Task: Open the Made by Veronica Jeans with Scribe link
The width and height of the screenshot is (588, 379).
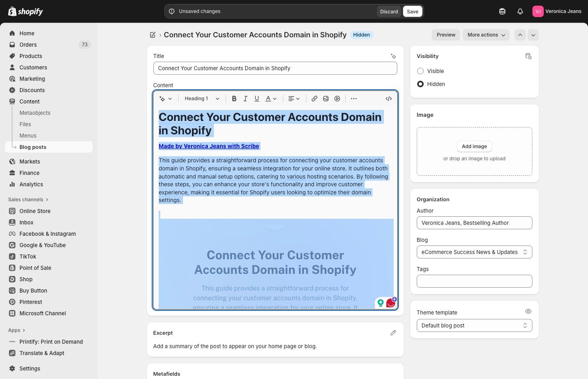Action: [209, 146]
